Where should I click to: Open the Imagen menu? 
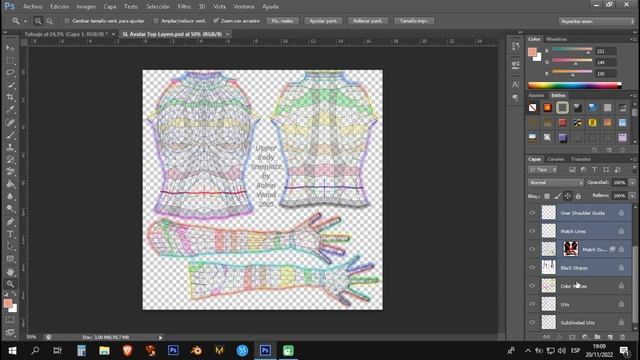click(x=86, y=7)
